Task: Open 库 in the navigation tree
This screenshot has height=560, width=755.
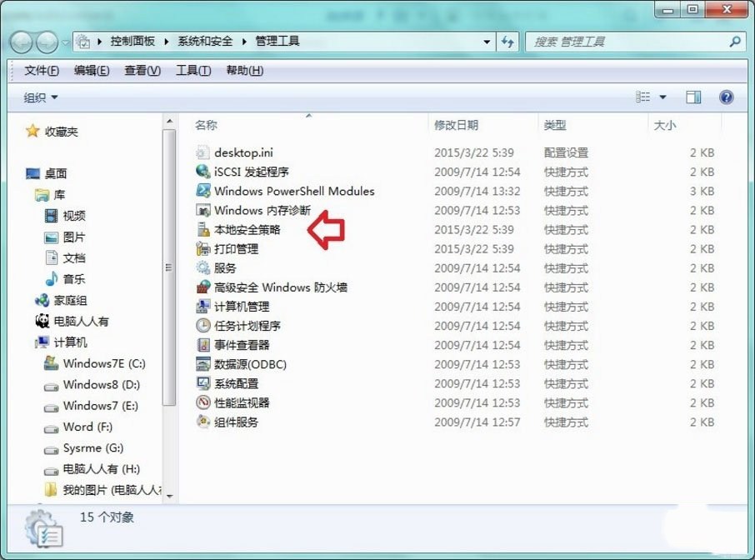Action: (x=50, y=194)
